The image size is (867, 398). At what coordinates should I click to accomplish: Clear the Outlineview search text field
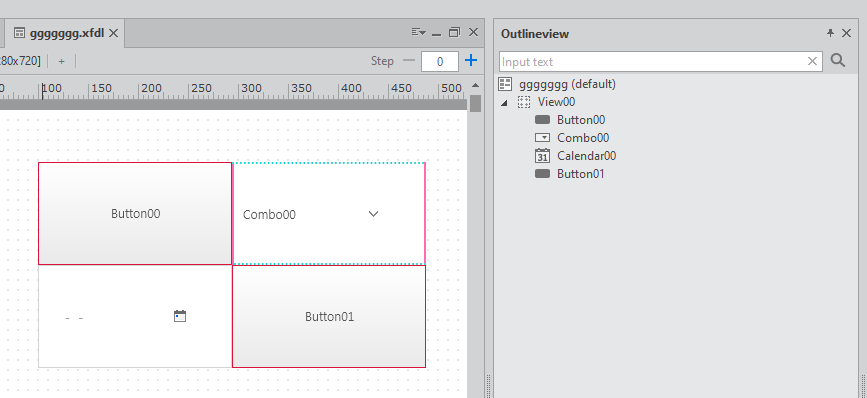(812, 61)
